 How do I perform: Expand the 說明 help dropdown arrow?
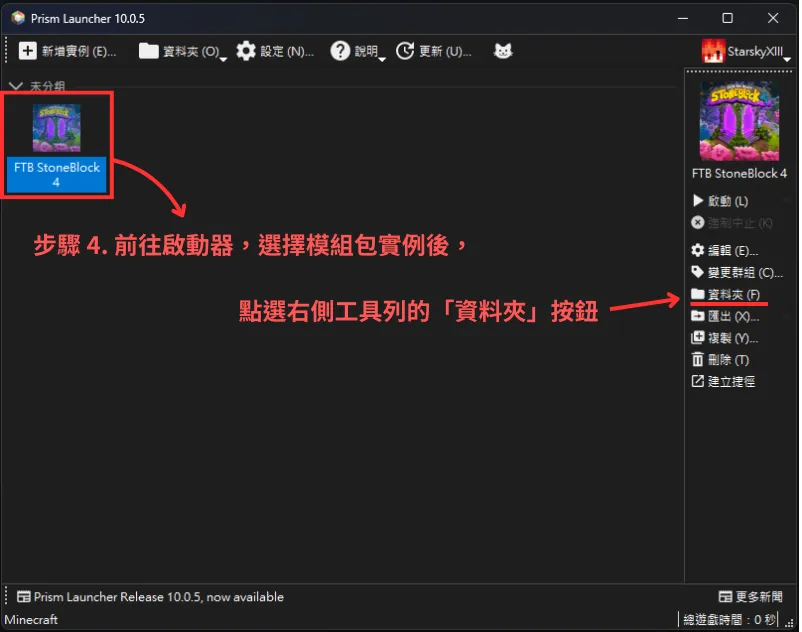pos(384,58)
